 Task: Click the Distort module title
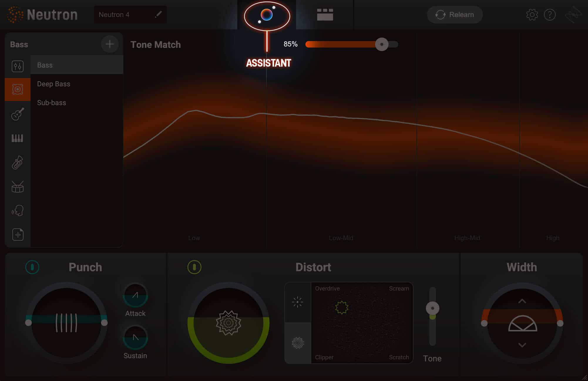313,267
